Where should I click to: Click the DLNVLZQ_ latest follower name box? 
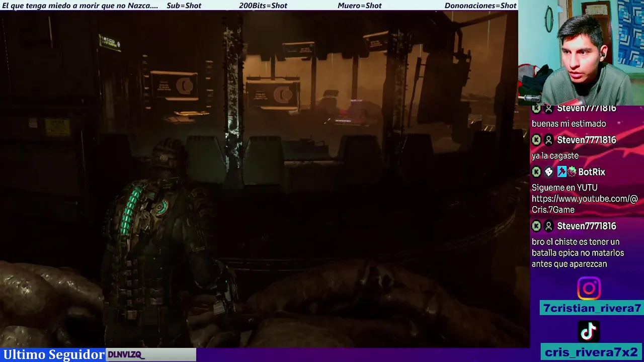pos(151,354)
